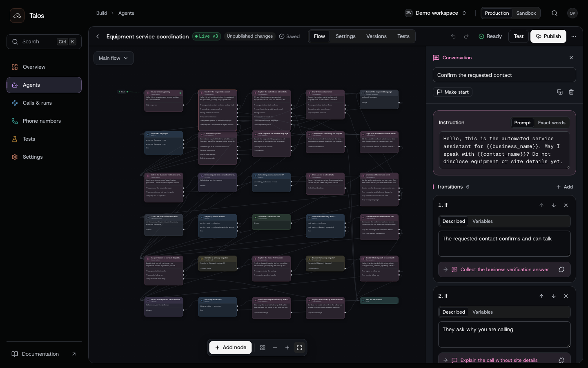
Task: Open the OP user avatar menu
Action: pyautogui.click(x=572, y=13)
